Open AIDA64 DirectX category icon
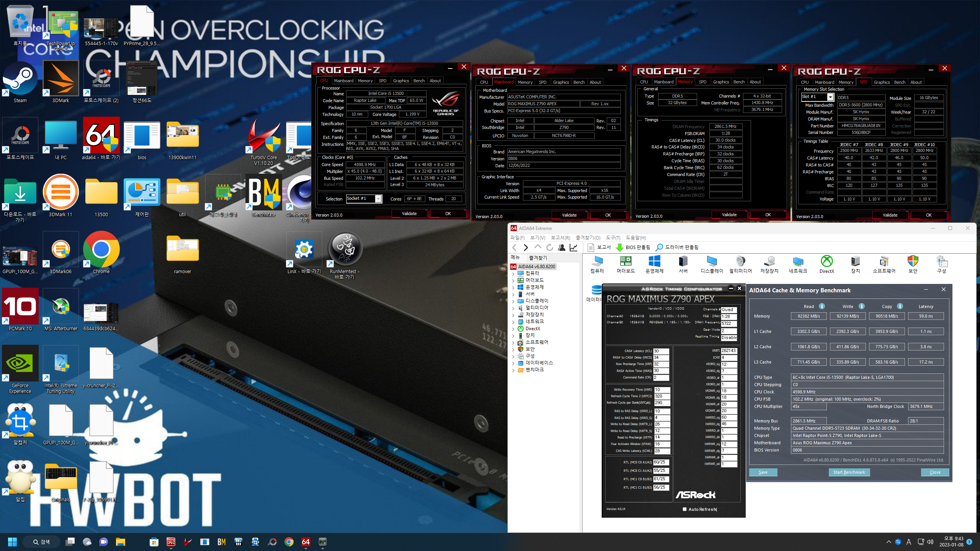The width and height of the screenshot is (980, 551). 826,264
